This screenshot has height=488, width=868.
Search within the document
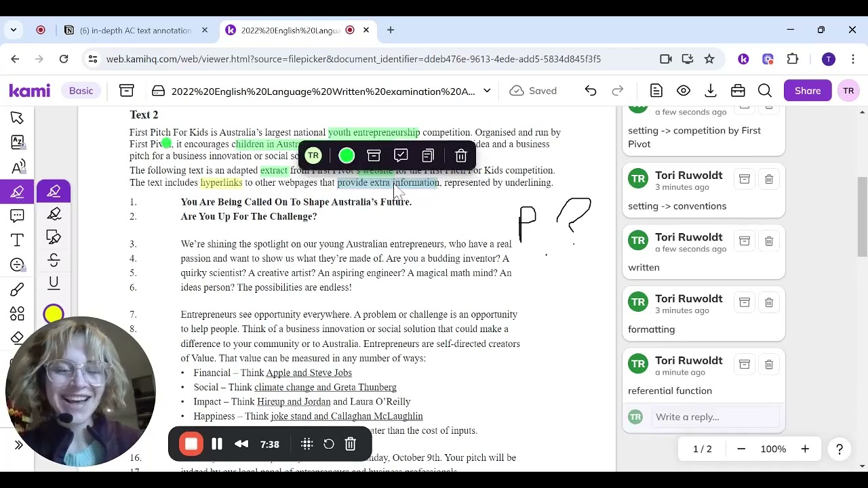(765, 91)
